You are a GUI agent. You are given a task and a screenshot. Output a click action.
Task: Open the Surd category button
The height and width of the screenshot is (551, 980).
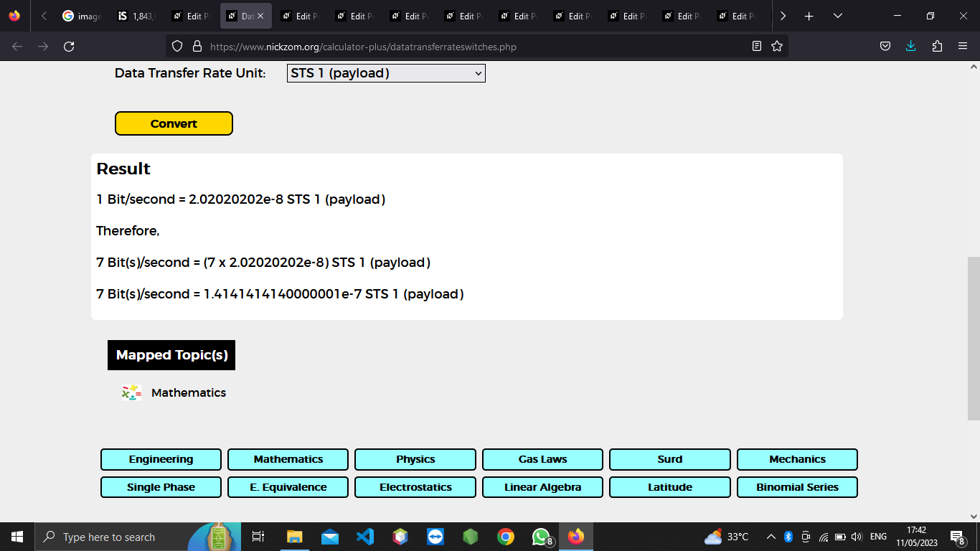click(670, 459)
